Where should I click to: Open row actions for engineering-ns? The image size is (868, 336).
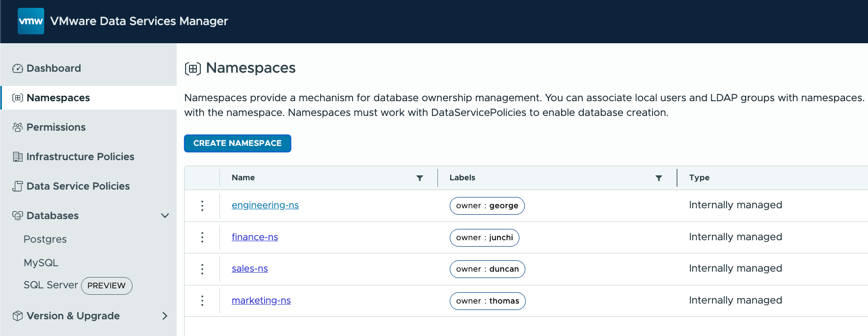(202, 206)
